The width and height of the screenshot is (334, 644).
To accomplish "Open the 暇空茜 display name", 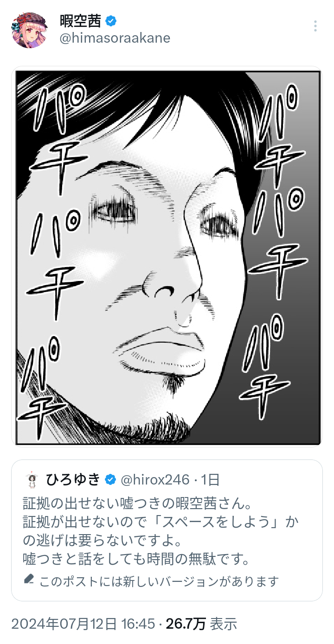I will pyautogui.click(x=81, y=21).
